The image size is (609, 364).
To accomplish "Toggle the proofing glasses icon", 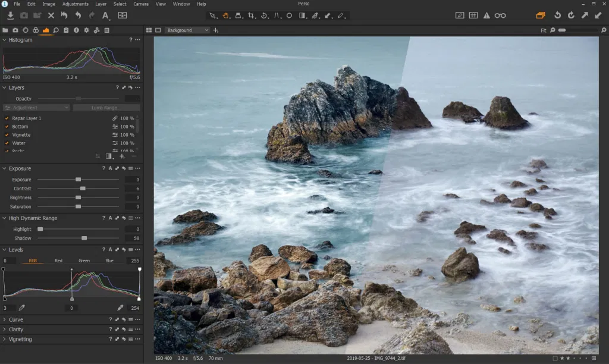I will tap(501, 15).
